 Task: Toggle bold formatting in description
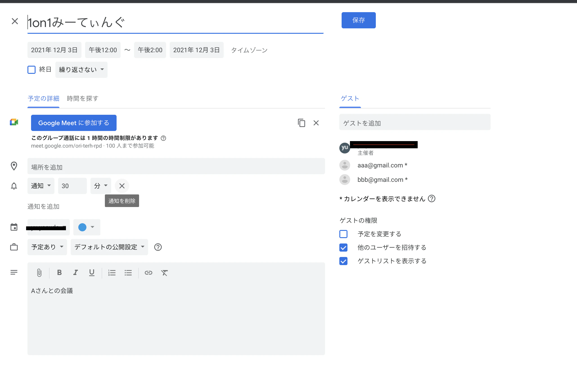(x=59, y=272)
